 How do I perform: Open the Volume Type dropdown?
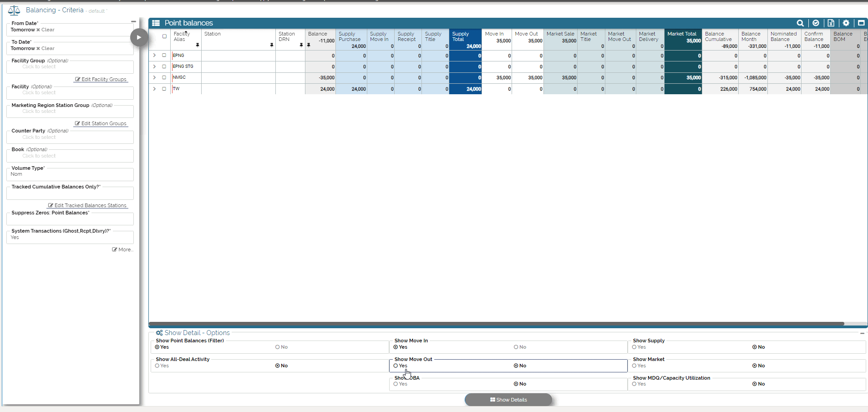pos(70,174)
